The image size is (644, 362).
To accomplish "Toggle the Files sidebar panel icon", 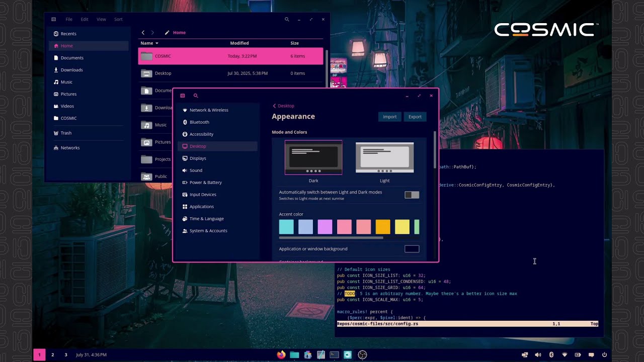I will (53, 19).
